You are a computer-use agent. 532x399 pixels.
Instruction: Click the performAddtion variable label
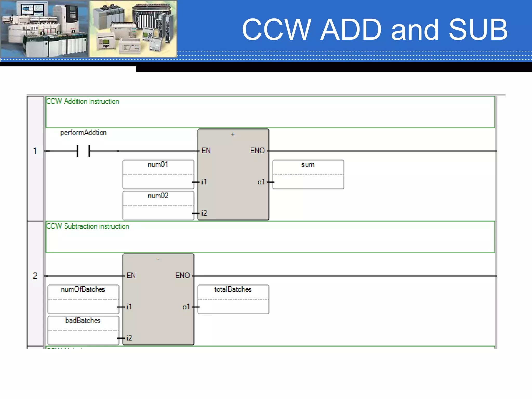tap(83, 133)
